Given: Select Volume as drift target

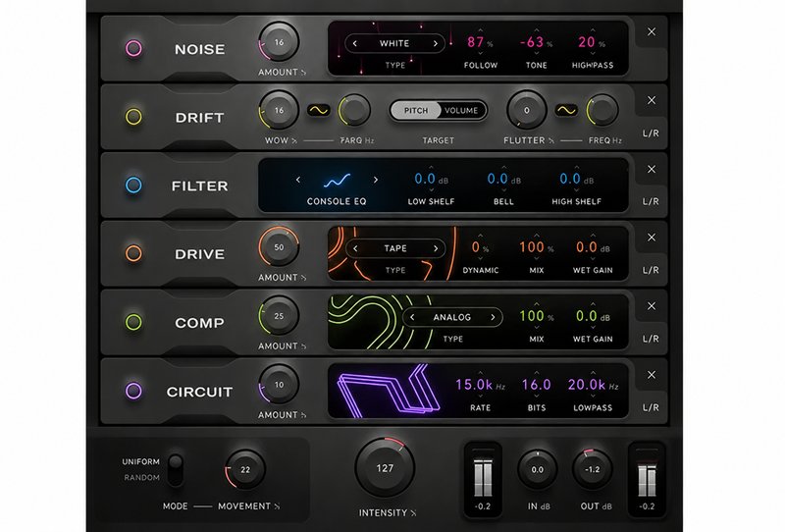Looking at the screenshot, I should point(461,110).
